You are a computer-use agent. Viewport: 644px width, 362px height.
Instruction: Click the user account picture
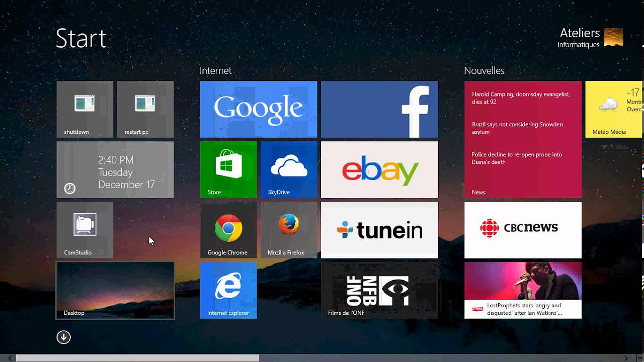tap(614, 37)
